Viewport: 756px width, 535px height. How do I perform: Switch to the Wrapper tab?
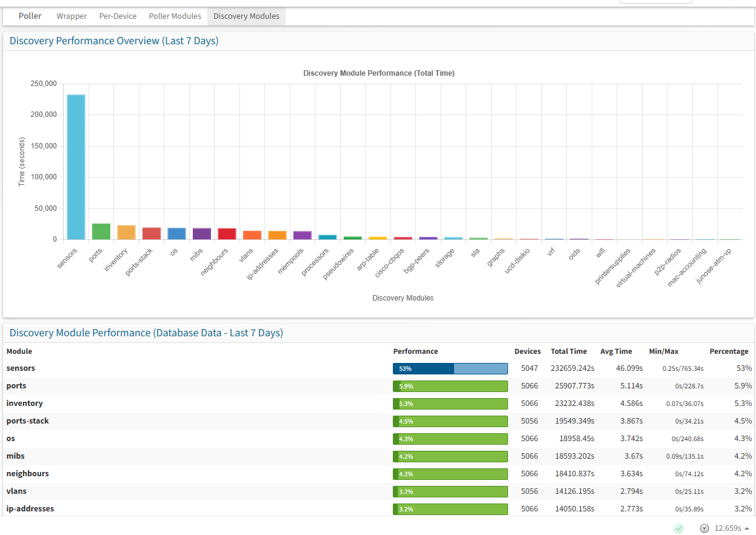[x=72, y=16]
